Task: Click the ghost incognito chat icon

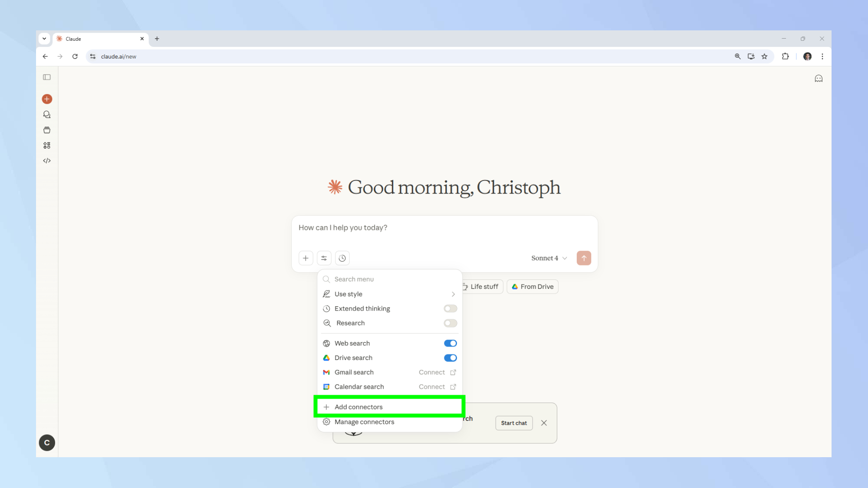Action: pyautogui.click(x=819, y=79)
